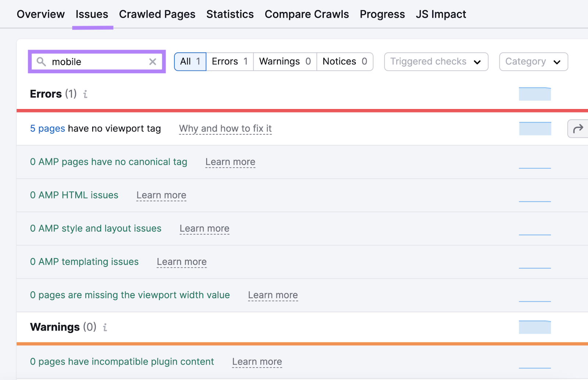This screenshot has width=588, height=380.
Task: Filter issues by Warnings only
Action: point(284,61)
